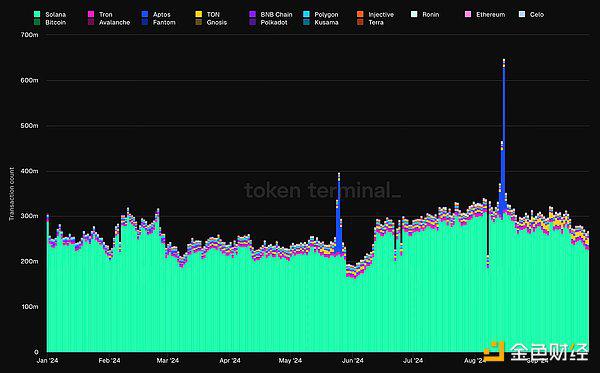Click the Kusama legend marker
The image size is (600, 373).
click(x=306, y=23)
